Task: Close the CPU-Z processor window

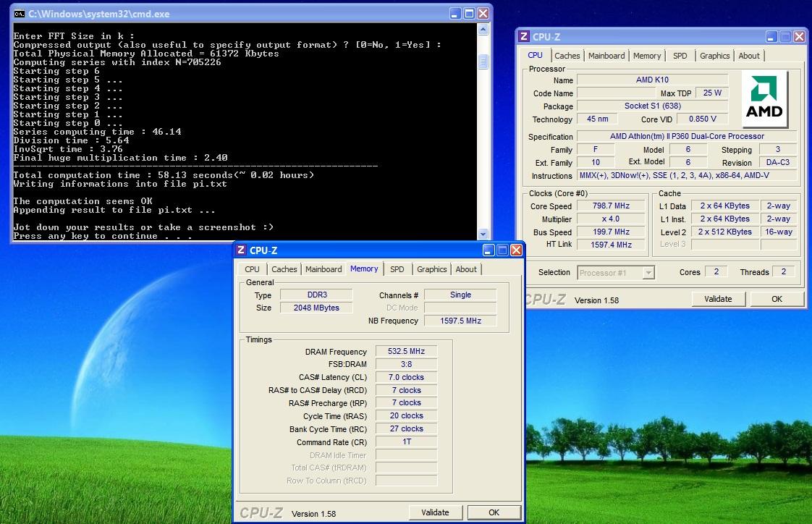Action: coord(800,36)
